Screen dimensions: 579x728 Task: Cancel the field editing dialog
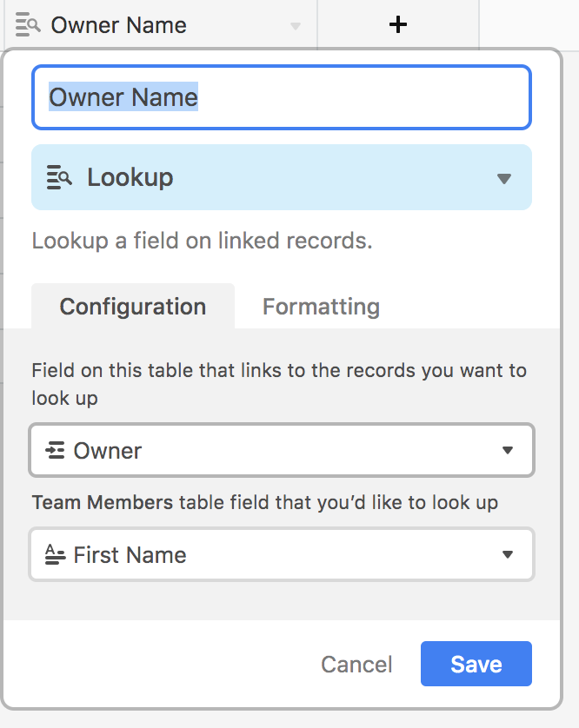tap(356, 665)
